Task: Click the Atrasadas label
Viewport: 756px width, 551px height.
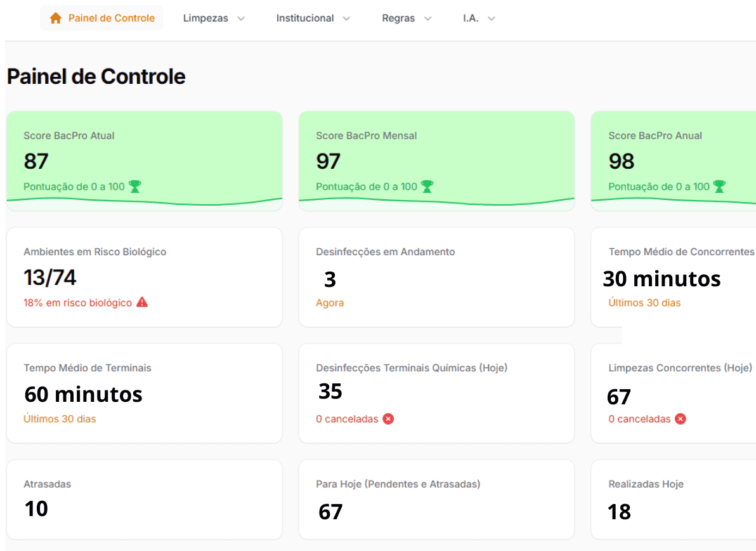Action: click(x=47, y=484)
